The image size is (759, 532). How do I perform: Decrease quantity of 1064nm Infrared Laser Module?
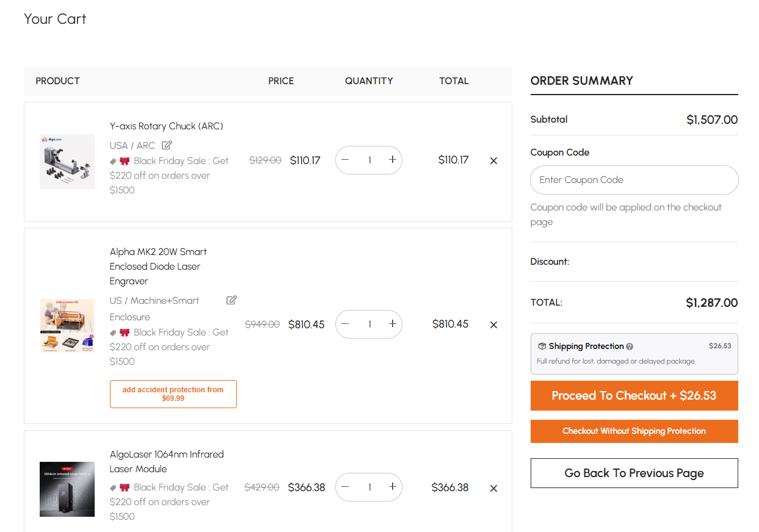pyautogui.click(x=345, y=487)
